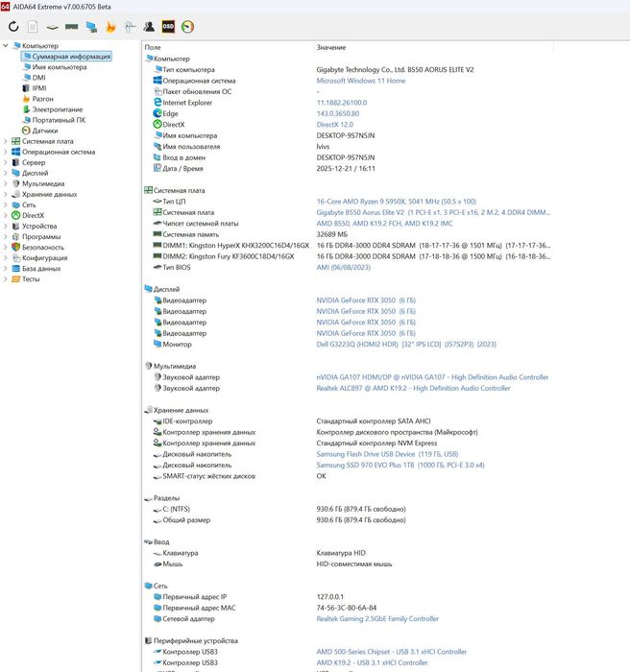Open the Realtek Gaming 2.5GbE controller link
Image resolution: width=630 pixels, height=672 pixels.
point(377,618)
